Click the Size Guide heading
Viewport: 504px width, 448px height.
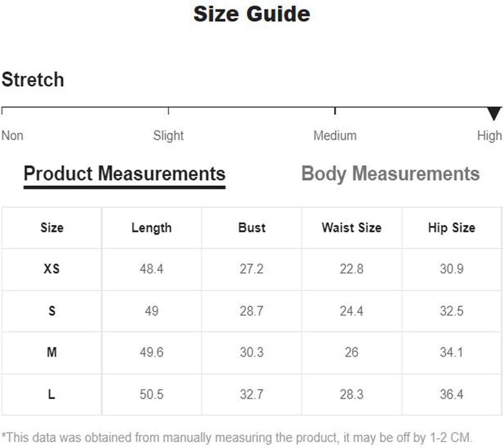pos(252,14)
